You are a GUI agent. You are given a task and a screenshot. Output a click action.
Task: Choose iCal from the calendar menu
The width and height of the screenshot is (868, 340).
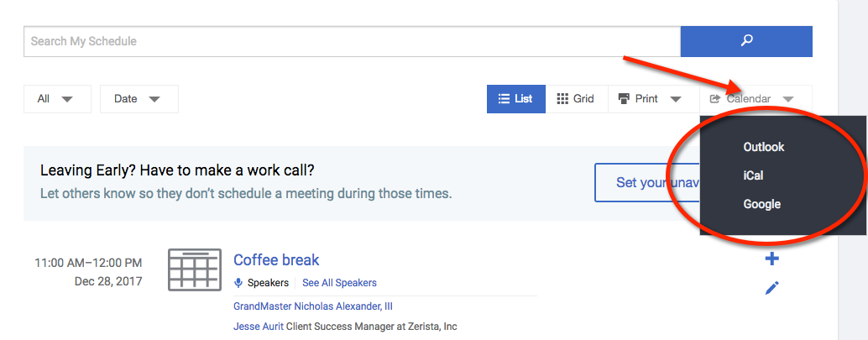pyautogui.click(x=753, y=175)
